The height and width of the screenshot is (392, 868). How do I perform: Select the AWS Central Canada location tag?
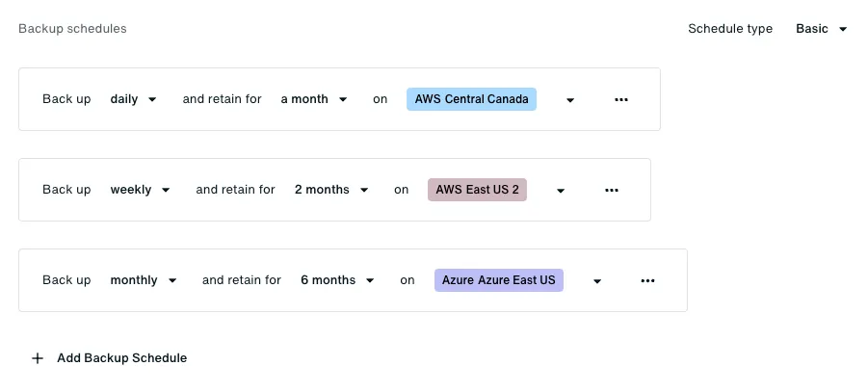tap(472, 99)
